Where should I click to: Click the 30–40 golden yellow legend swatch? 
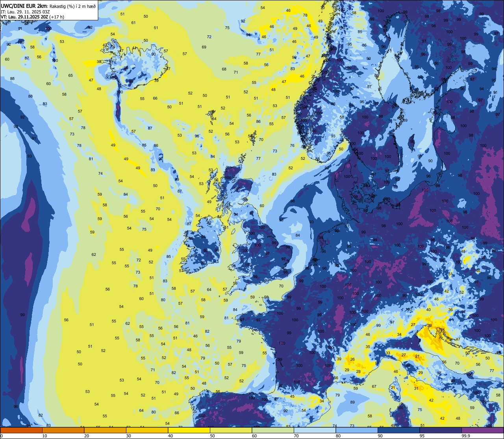[147, 430]
